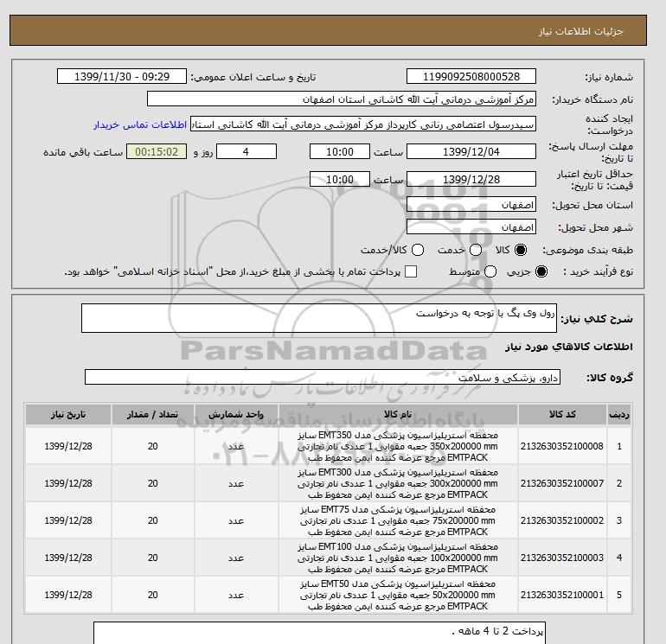Click product code 2132630352100003
The width and height of the screenshot is (666, 644).
[x=562, y=558]
